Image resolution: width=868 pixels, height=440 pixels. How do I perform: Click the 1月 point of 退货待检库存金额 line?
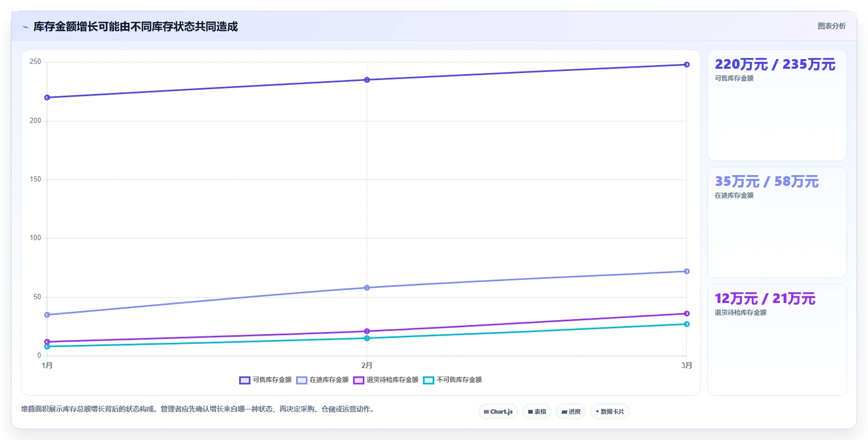(x=47, y=342)
